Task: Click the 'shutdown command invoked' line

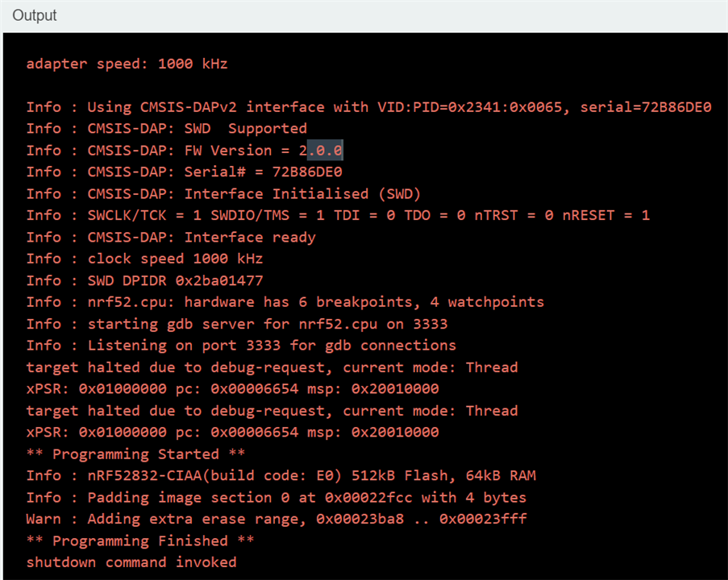Action: (x=131, y=562)
